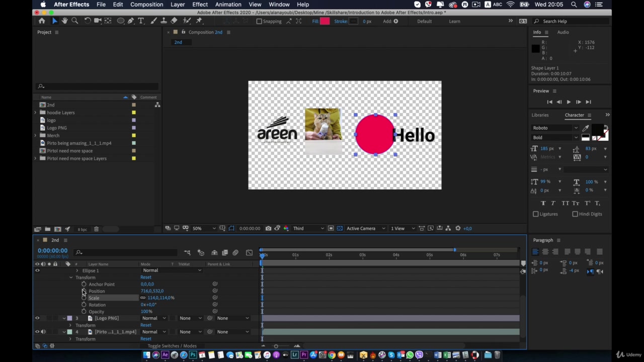Enable the Snapping checkbox

coord(259,21)
